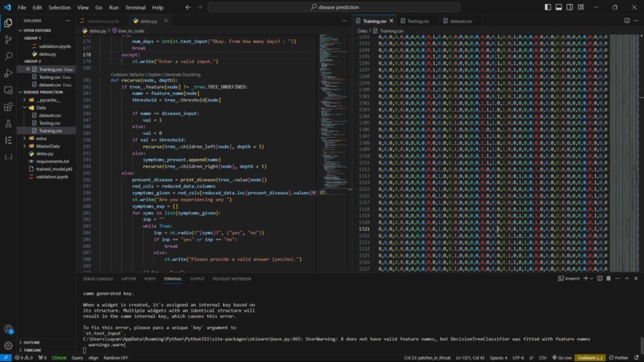Switch to the Output panel tab
This screenshot has width=644, height=362.
[197, 279]
